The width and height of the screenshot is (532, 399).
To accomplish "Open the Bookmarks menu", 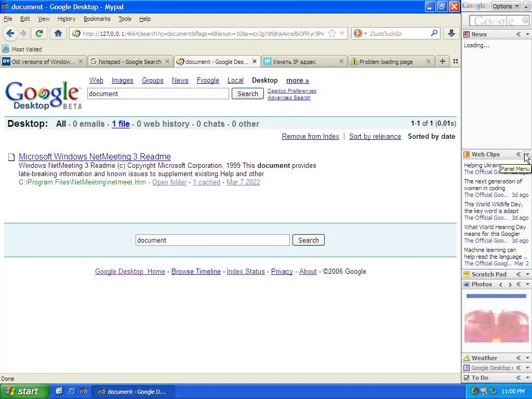I will click(x=97, y=19).
